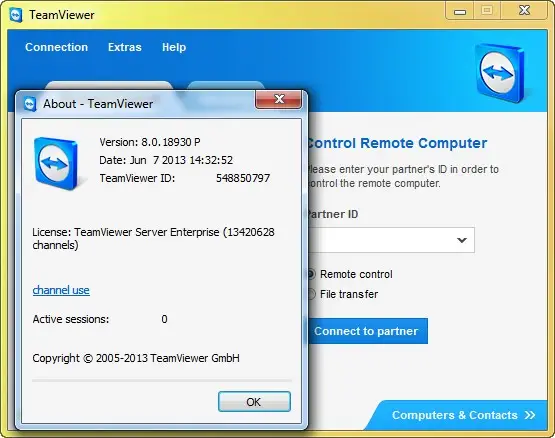
Task: Click the small icon in the About dialog title bar
Action: (30, 104)
